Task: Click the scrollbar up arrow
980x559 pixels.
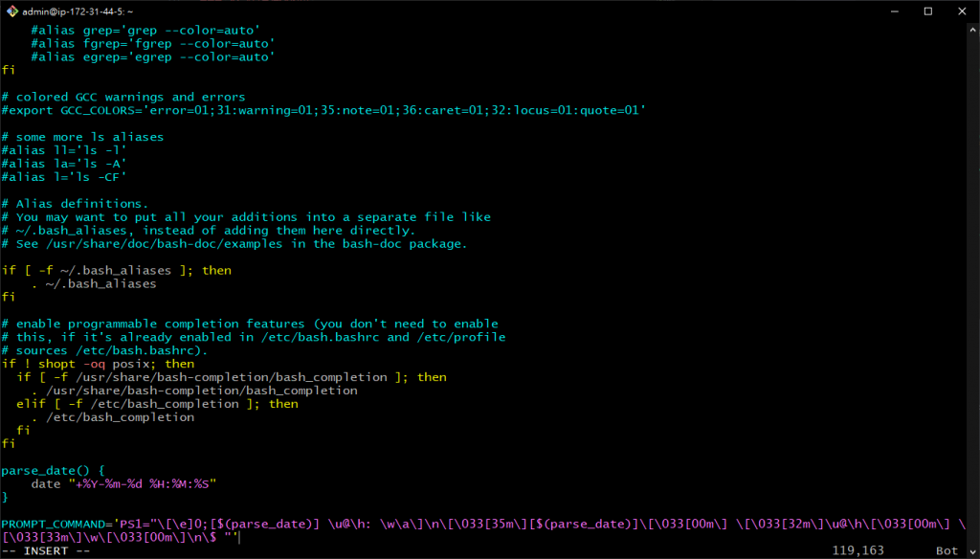Action: (x=973, y=30)
